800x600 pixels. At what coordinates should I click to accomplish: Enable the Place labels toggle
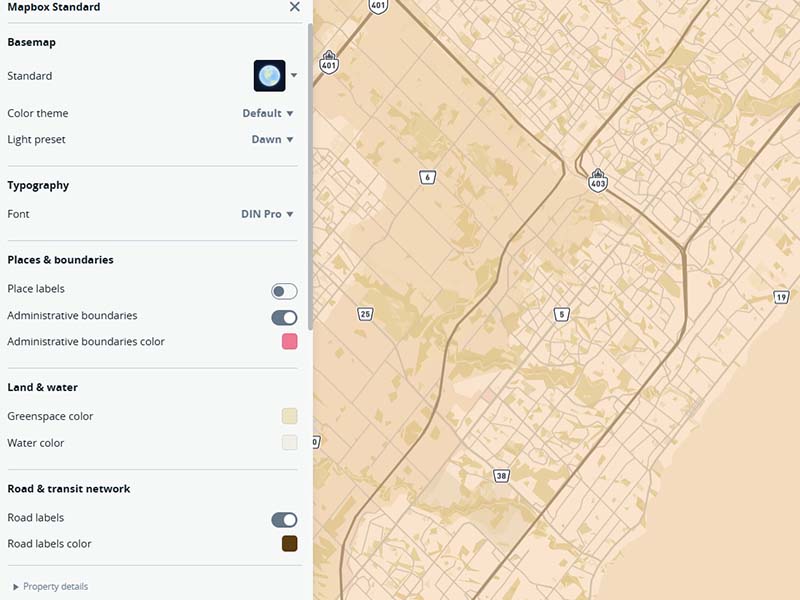284,291
